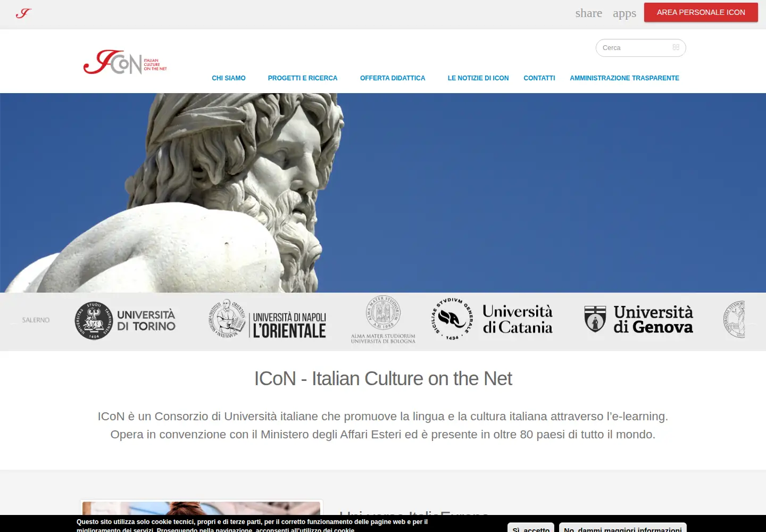Accept cookies with Sì, accetto button
This screenshot has height=532, width=766.
(531, 528)
